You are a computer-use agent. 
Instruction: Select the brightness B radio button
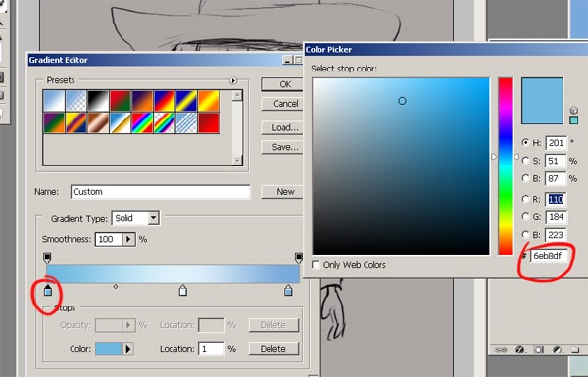pos(525,178)
